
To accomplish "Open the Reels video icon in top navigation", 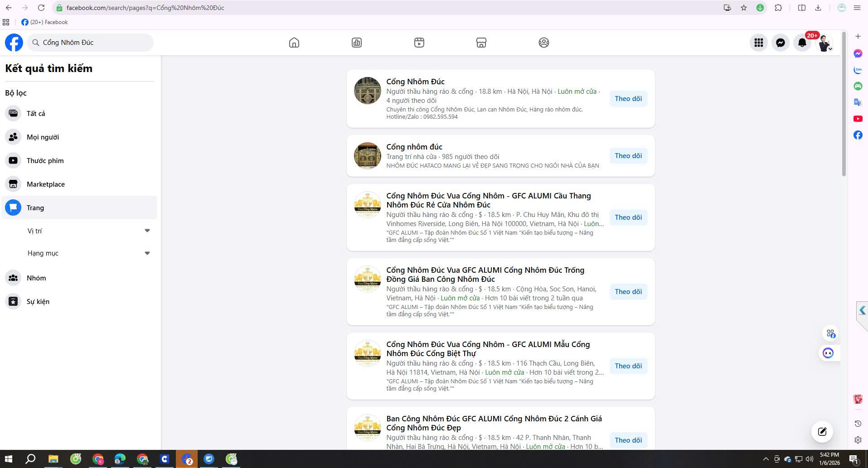I will [419, 43].
